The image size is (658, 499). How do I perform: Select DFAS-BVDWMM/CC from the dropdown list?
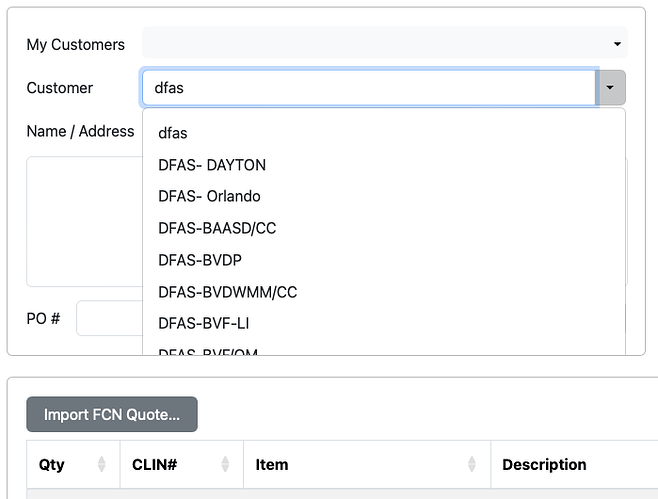227,293
